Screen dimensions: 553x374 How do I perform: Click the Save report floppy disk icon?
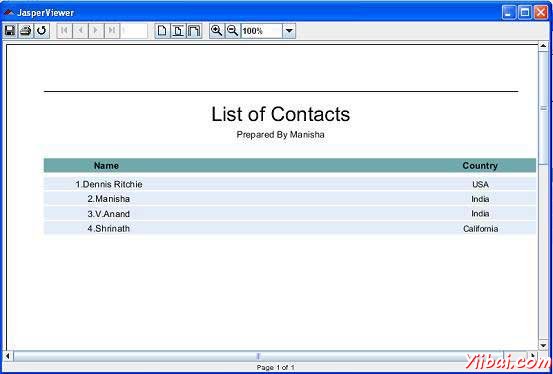point(10,31)
